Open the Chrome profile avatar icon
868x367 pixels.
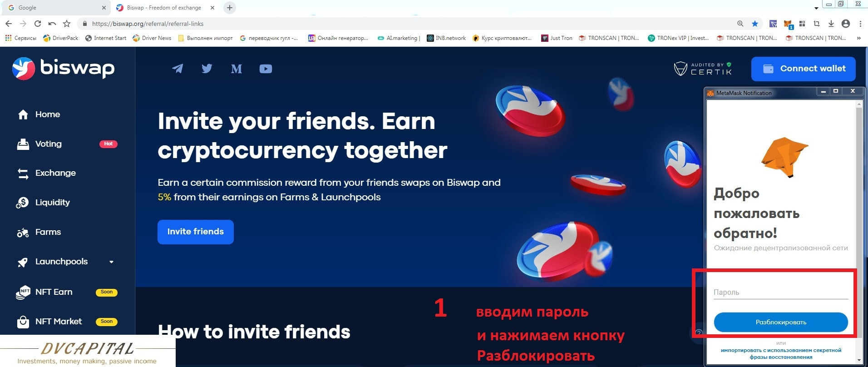tap(845, 24)
